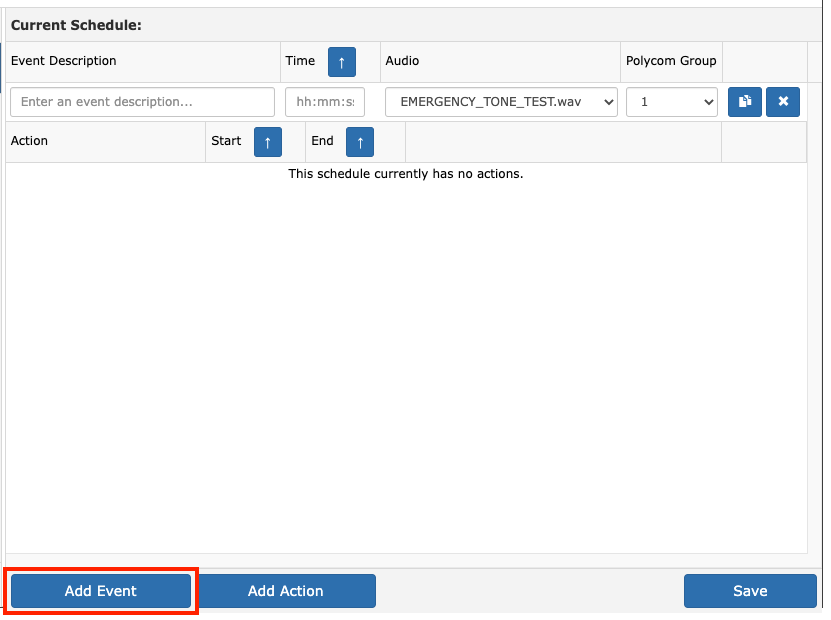This screenshot has width=831, height=620.
Task: Sort actions by End arrow button
Action: (x=360, y=142)
